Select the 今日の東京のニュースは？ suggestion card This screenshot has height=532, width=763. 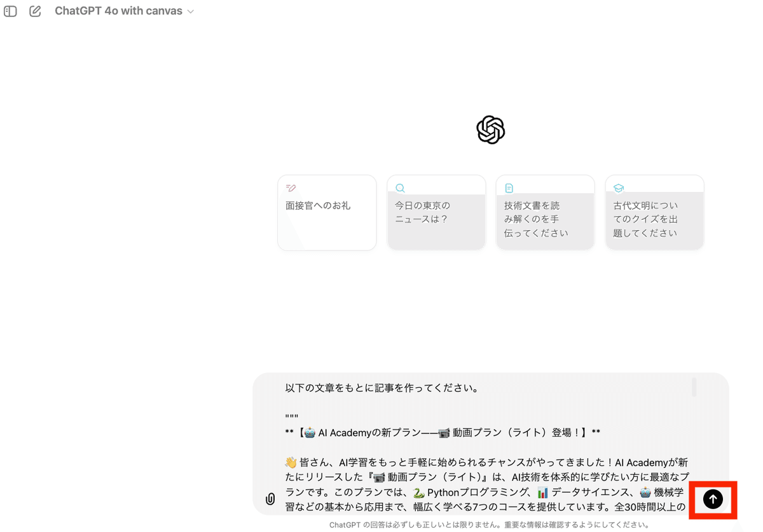[x=436, y=213]
